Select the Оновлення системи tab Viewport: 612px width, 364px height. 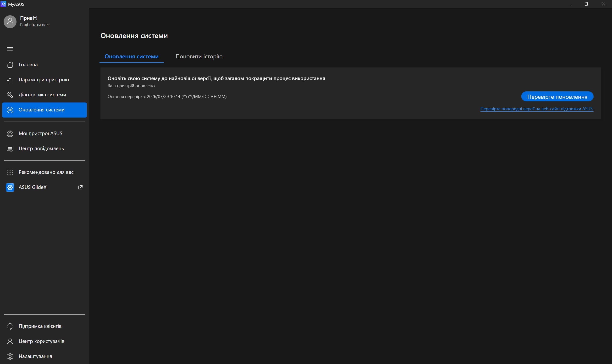pos(132,56)
